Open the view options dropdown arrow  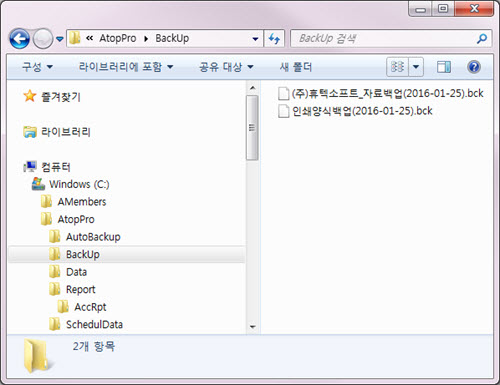(416, 67)
